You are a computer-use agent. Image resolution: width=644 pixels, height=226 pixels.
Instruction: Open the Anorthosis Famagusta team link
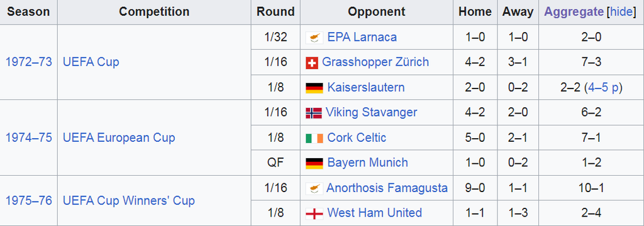pos(387,188)
